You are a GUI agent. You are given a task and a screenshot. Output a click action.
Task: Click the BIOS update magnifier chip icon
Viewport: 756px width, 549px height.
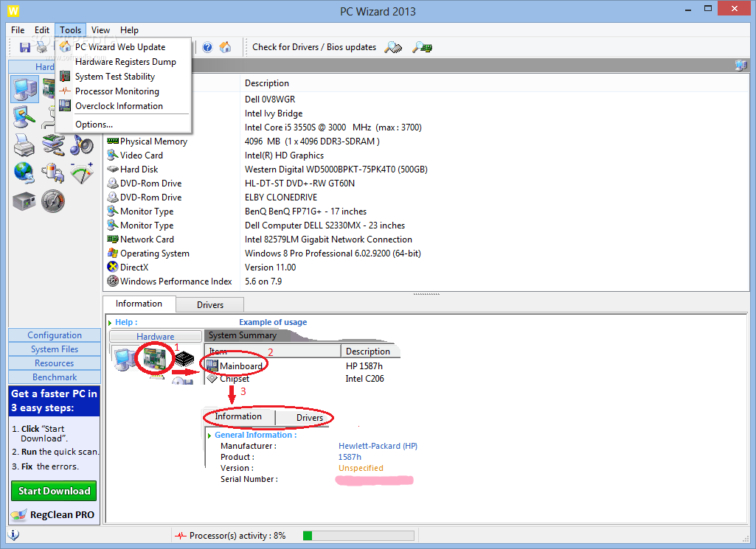pos(423,47)
